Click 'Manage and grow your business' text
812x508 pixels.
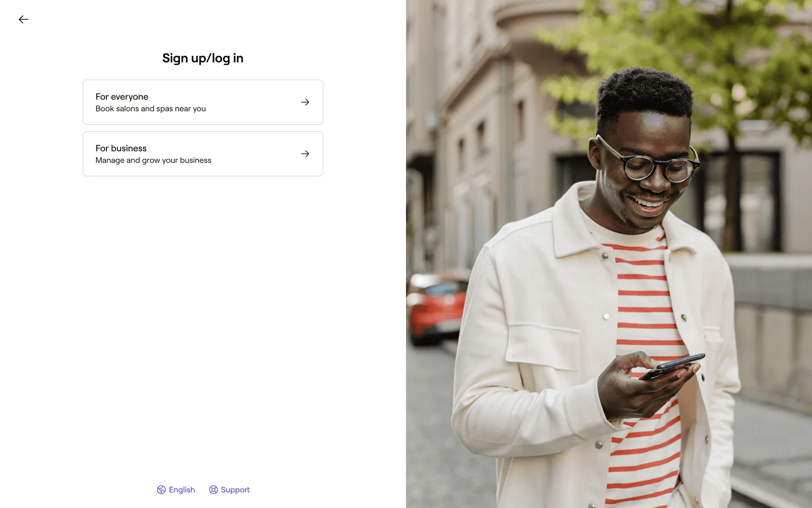153,160
